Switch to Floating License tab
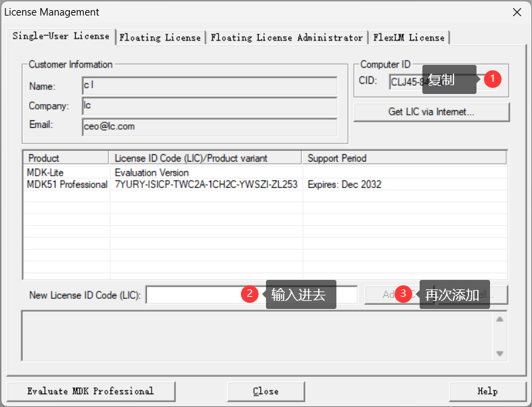Screen dimensions: 532x407 (160, 38)
